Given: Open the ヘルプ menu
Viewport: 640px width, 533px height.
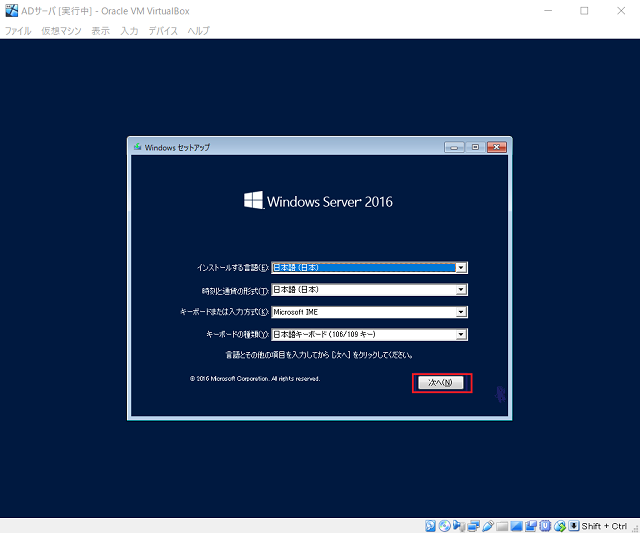Looking at the screenshot, I should pyautogui.click(x=198, y=31).
